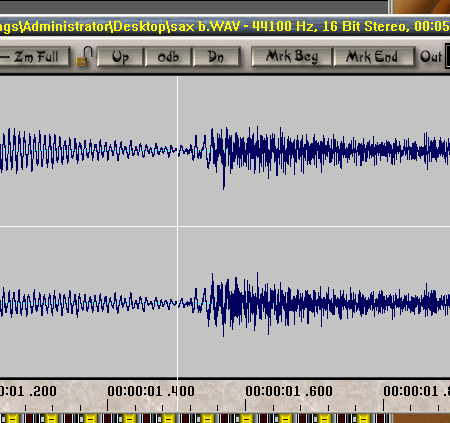
Task: Select the sax b.WAV title bar
Action: (225, 26)
